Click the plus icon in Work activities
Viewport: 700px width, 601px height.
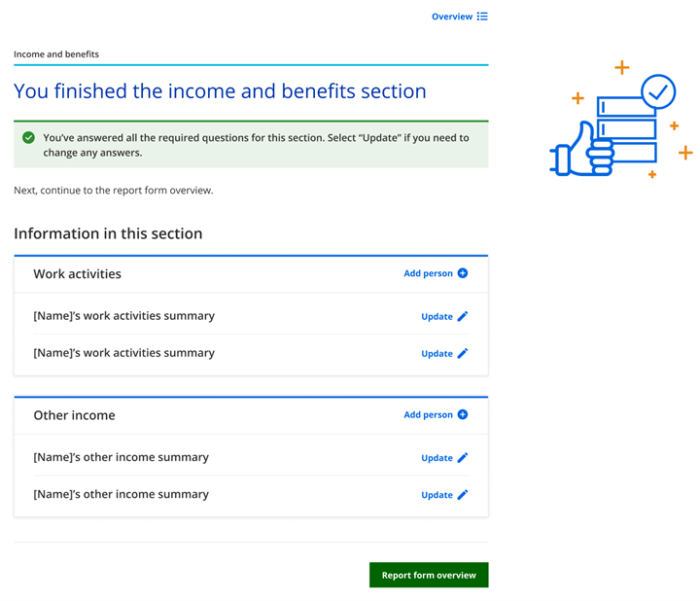click(x=463, y=273)
